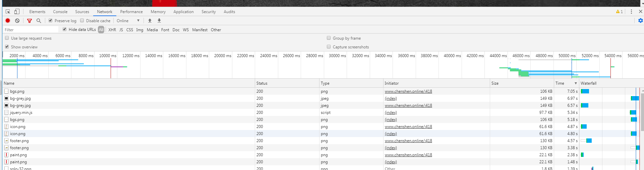Click the import HAR upload arrow
Image resolution: width=644 pixels, height=170 pixels.
click(x=150, y=20)
